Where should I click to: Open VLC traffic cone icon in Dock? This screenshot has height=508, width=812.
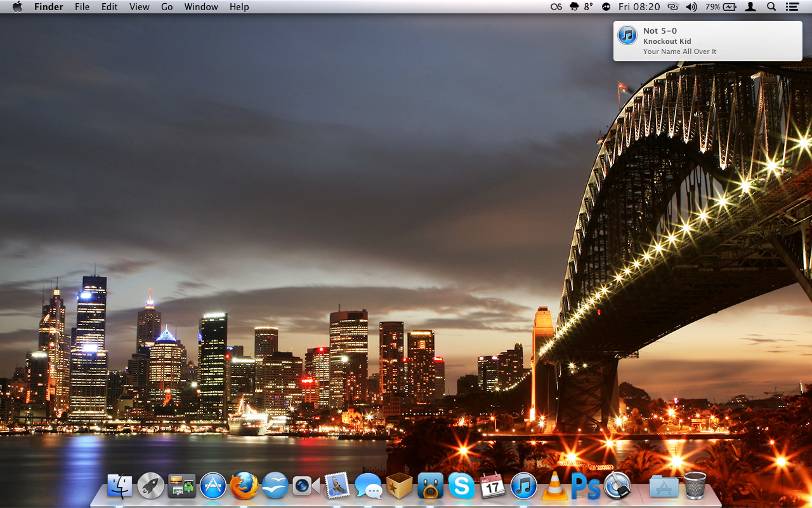(x=555, y=486)
